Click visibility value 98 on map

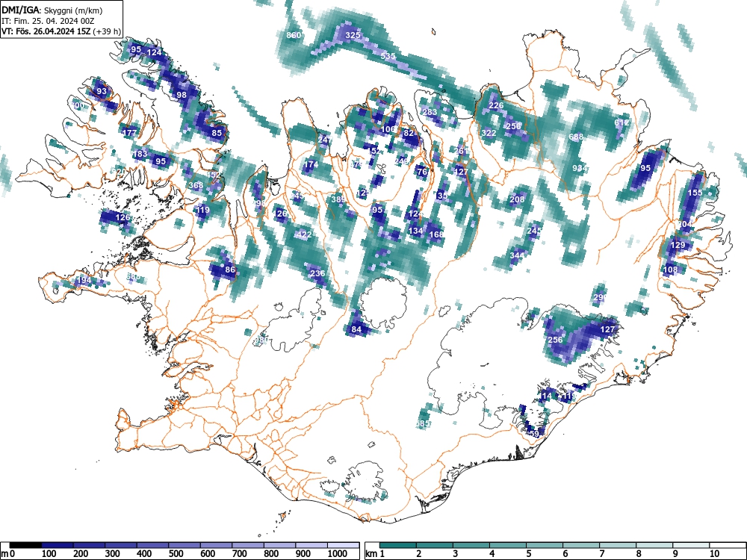click(x=182, y=95)
